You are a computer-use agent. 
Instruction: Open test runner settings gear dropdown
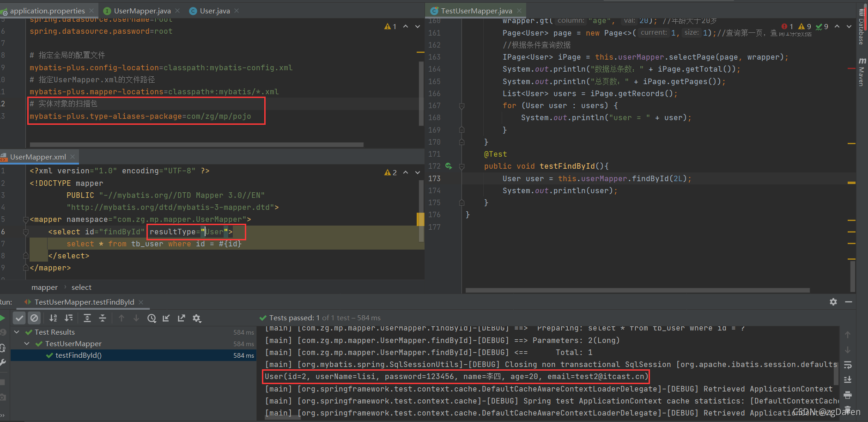click(x=197, y=318)
